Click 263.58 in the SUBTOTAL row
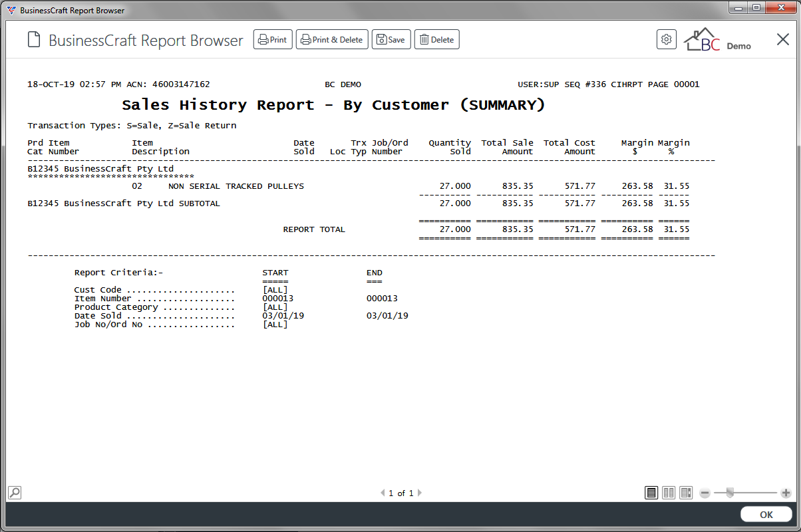This screenshot has height=532, width=801. (x=637, y=203)
